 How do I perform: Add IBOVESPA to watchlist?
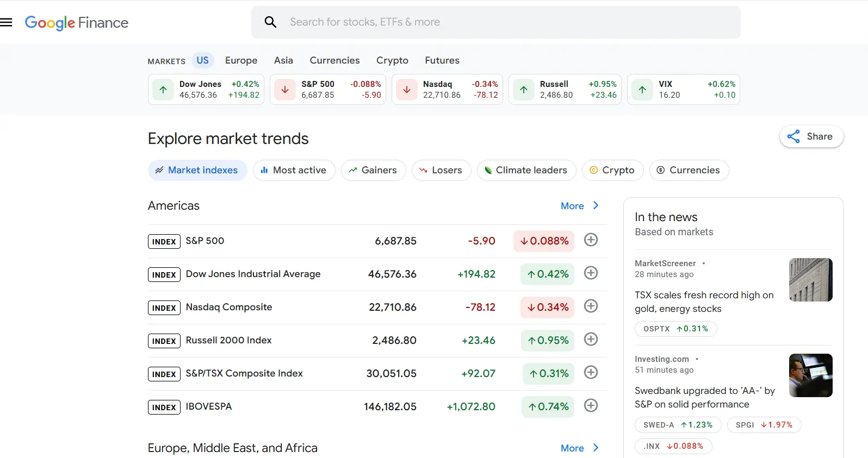pyautogui.click(x=591, y=405)
